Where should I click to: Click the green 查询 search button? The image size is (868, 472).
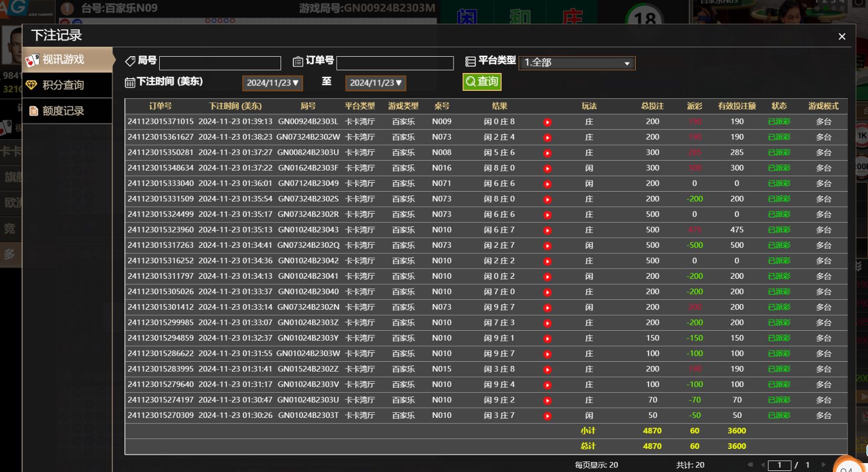482,82
